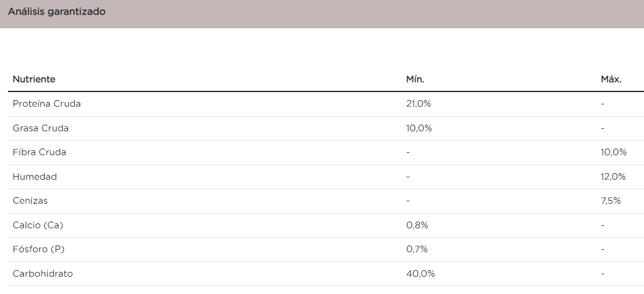Viewport: 644px width, 294px height.
Task: Click the 10,0% crude fiber maximum value
Action: coord(613,152)
